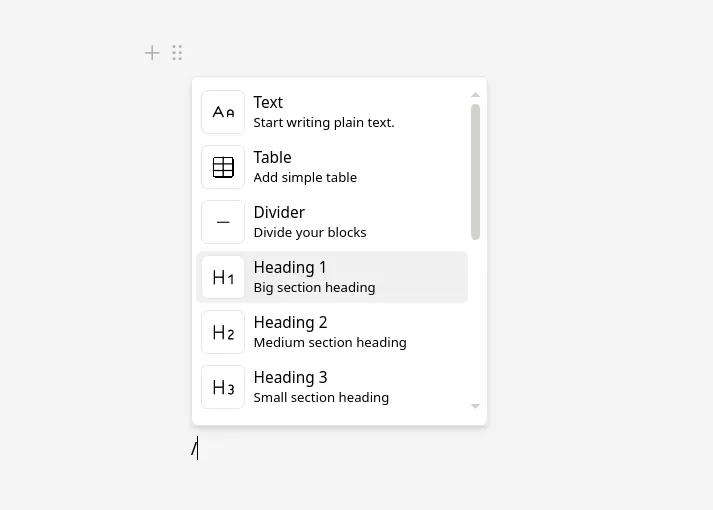Click the H2 heading icon
713x510 pixels.
pos(223,332)
